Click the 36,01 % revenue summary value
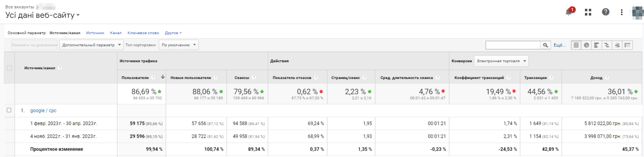Viewport: 644px width, 157px height. [620, 92]
